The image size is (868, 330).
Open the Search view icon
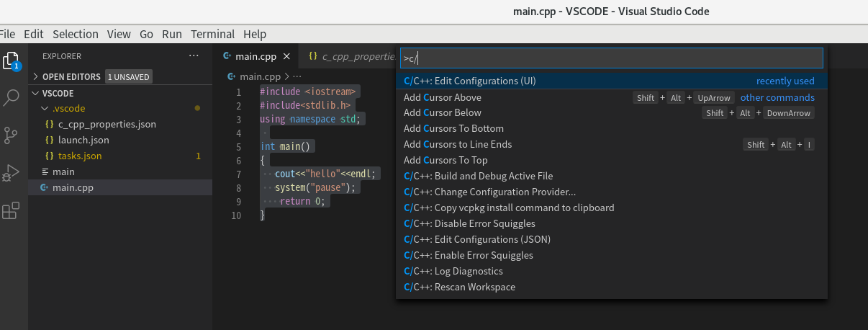tap(11, 98)
